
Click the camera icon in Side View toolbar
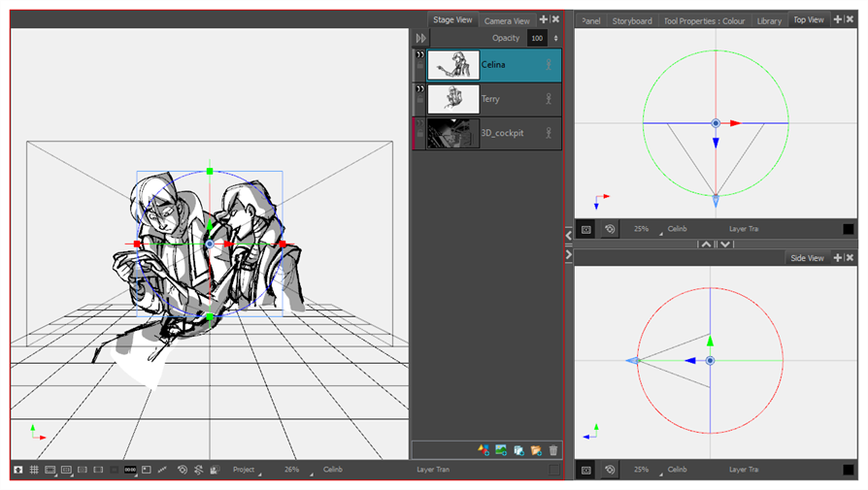click(x=584, y=470)
